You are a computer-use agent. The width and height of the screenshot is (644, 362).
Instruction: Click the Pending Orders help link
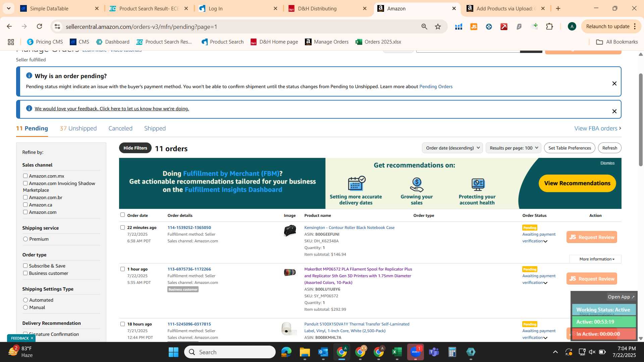tap(436, 86)
